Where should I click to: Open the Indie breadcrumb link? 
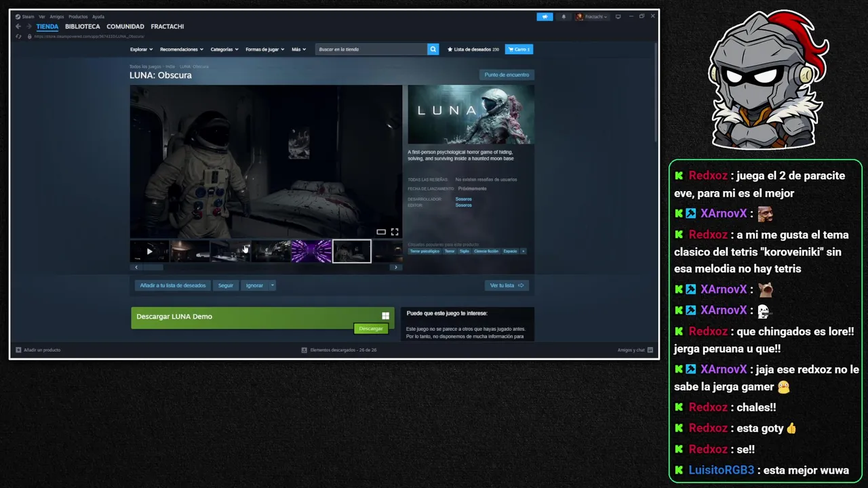click(170, 66)
